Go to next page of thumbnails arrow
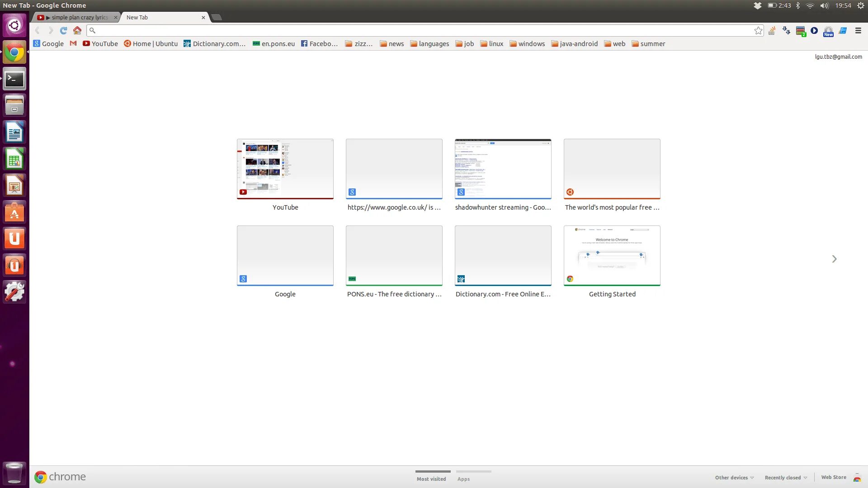 [834, 259]
